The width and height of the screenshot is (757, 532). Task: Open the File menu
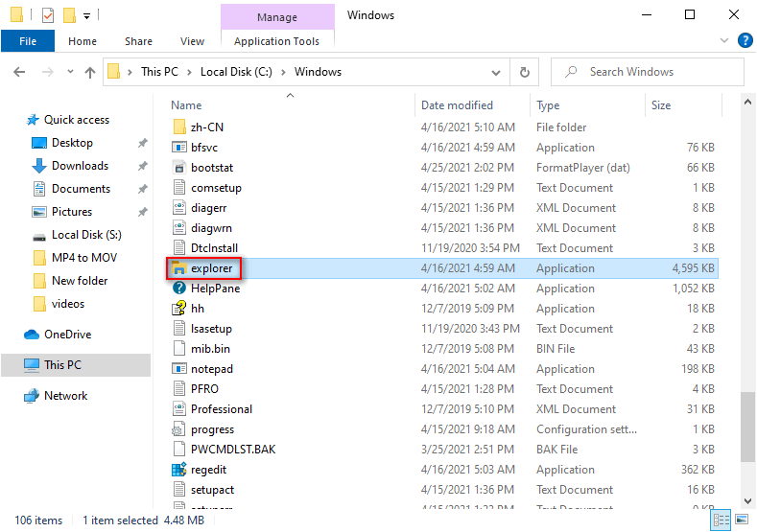point(28,41)
